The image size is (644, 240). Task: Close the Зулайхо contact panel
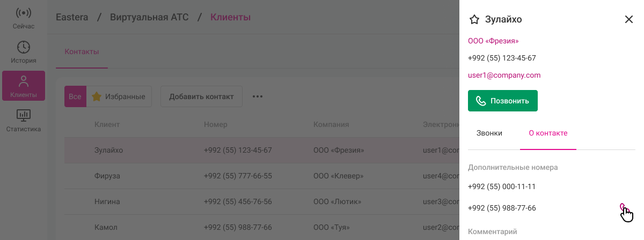pyautogui.click(x=629, y=20)
